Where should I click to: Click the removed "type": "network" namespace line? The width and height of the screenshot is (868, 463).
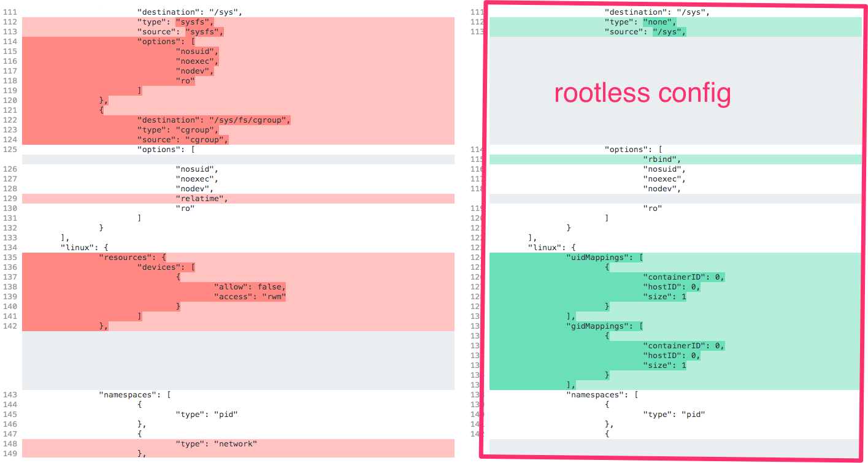click(x=218, y=443)
